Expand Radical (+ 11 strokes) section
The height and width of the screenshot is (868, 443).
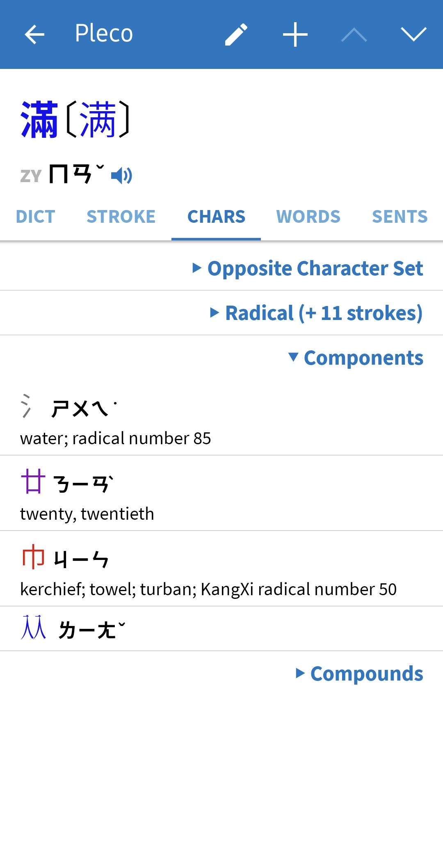click(316, 313)
